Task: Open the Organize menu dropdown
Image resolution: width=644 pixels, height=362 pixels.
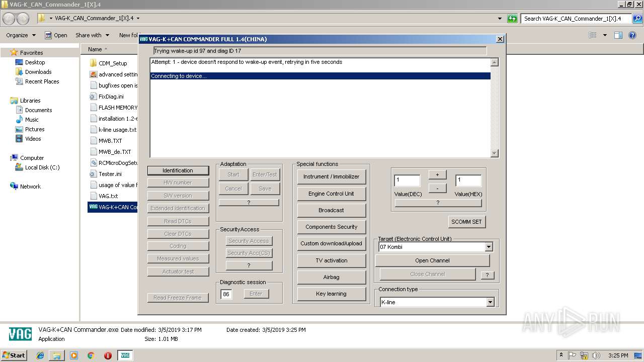Action: pos(21,35)
